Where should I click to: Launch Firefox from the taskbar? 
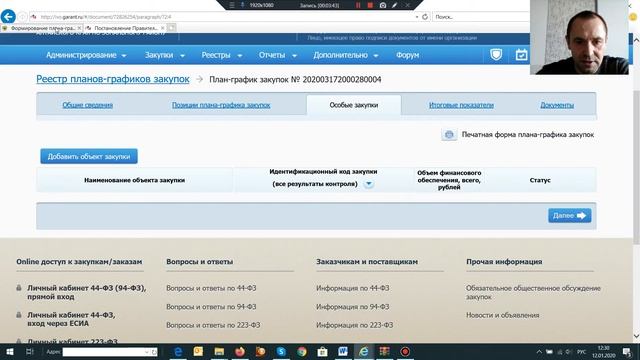point(240,351)
